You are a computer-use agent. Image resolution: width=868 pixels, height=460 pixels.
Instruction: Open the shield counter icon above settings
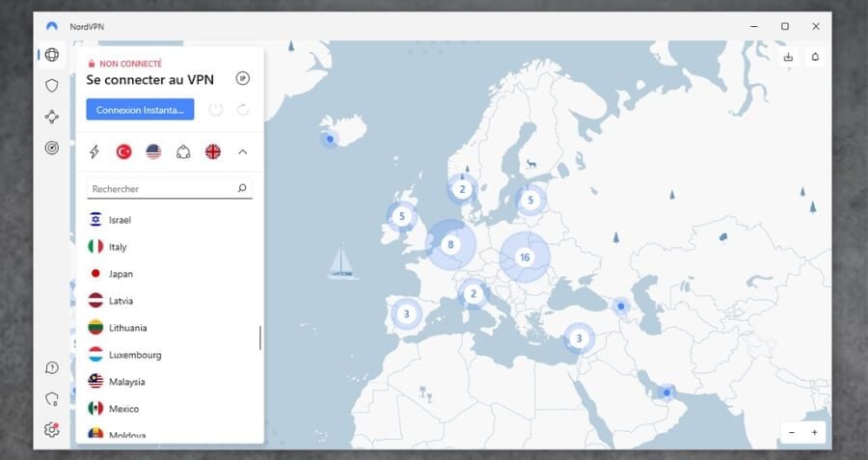(x=52, y=399)
